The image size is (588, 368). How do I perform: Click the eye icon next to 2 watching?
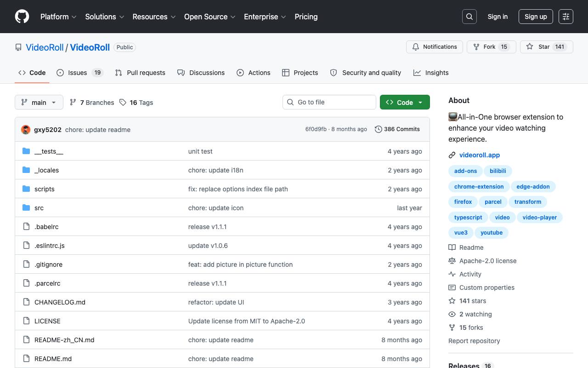[452, 314]
